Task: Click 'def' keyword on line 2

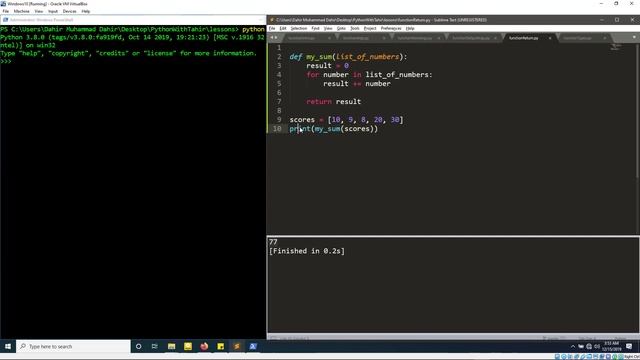Action: coord(296,57)
